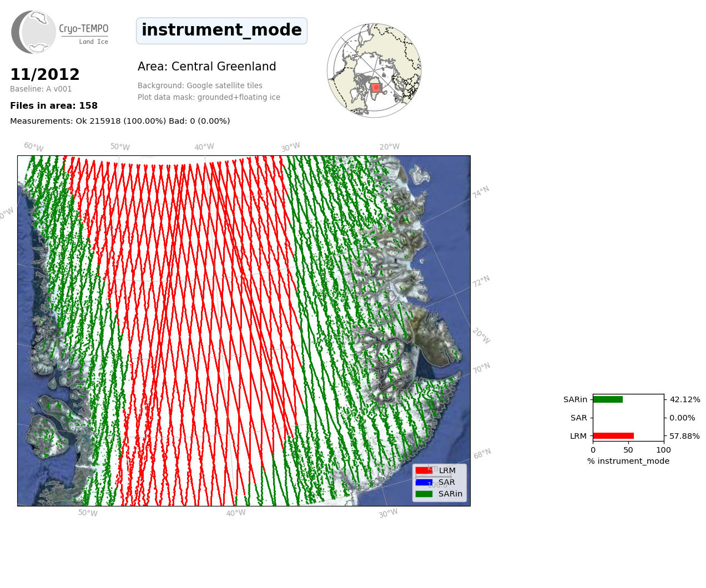Click the 11/2012 date heading

pos(45,74)
